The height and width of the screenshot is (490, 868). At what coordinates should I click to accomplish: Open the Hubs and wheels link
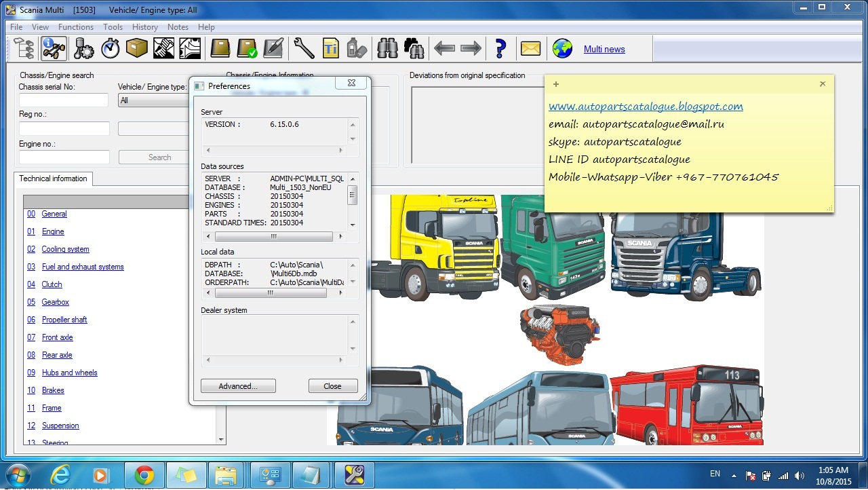click(70, 373)
